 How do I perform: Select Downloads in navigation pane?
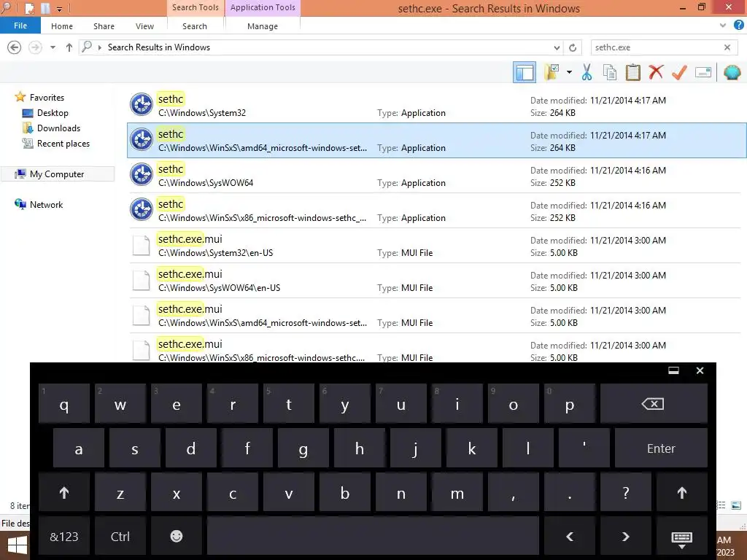tap(58, 128)
